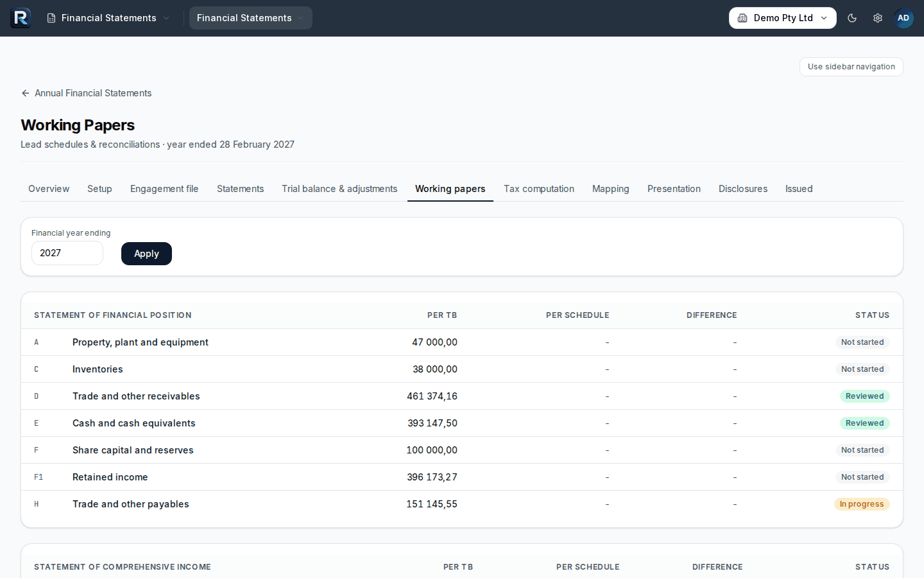The width and height of the screenshot is (924, 578).
Task: Click In progress badge for Trade payables
Action: coord(862,504)
